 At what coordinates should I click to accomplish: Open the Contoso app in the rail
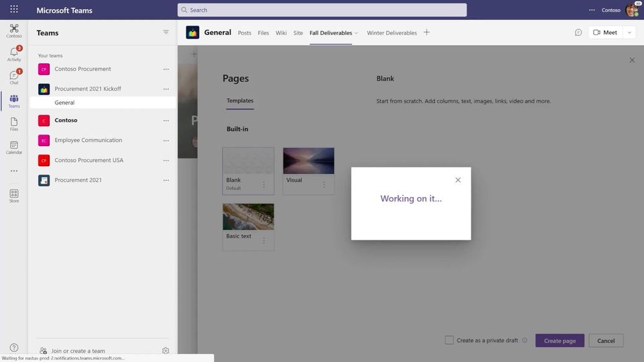14,31
